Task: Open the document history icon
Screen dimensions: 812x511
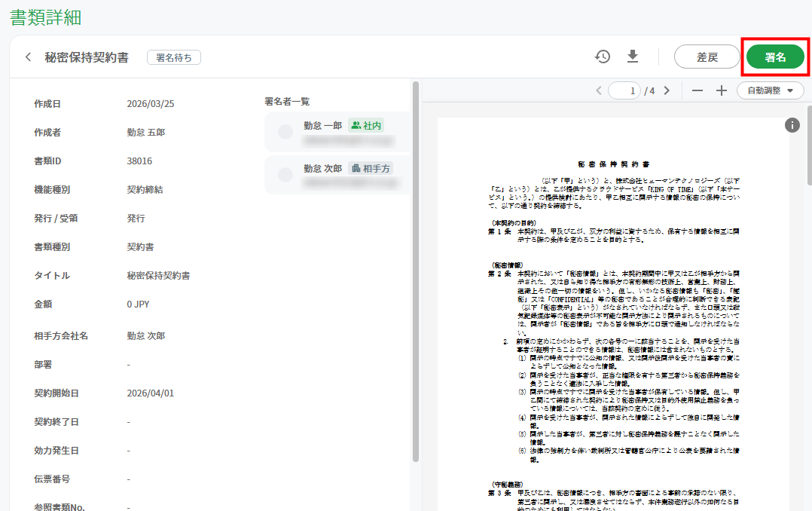Action: pos(603,57)
